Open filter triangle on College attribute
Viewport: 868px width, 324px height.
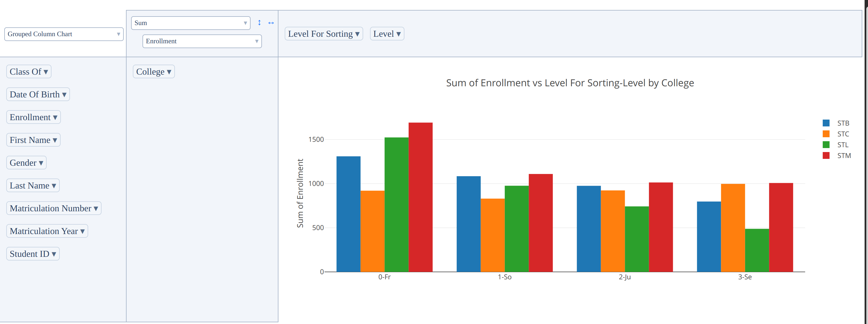click(x=169, y=72)
